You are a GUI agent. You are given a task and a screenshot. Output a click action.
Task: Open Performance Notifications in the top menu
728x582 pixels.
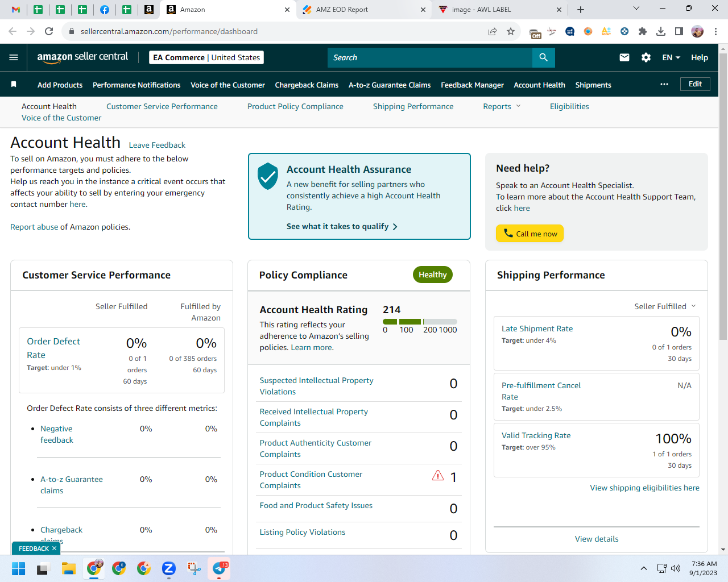[x=136, y=85]
